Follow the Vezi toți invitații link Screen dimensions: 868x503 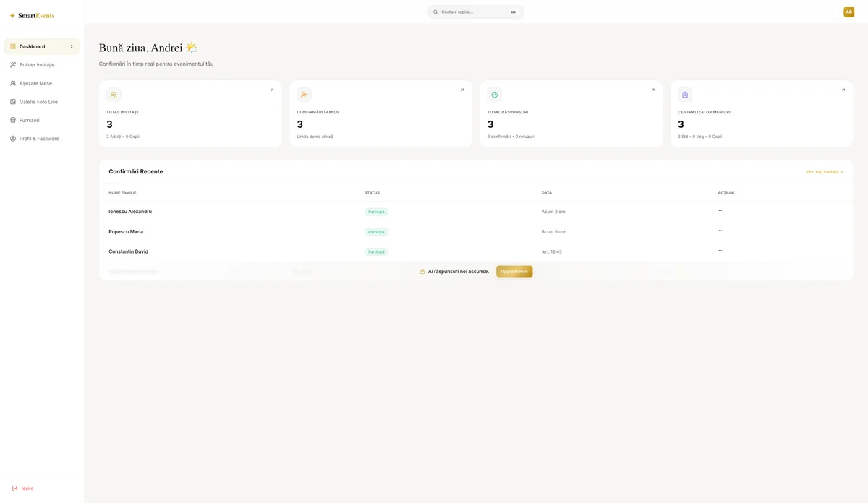[x=825, y=172]
